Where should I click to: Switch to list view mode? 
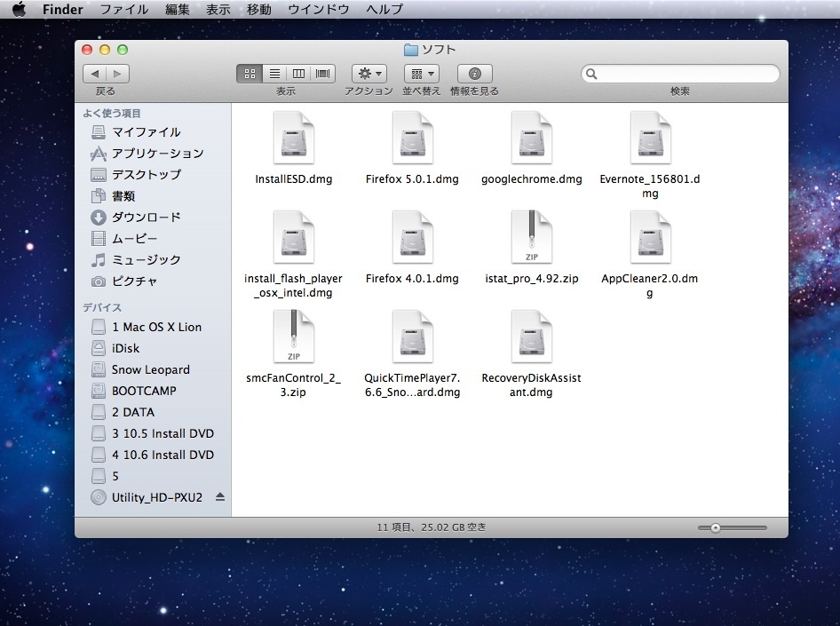pyautogui.click(x=274, y=74)
